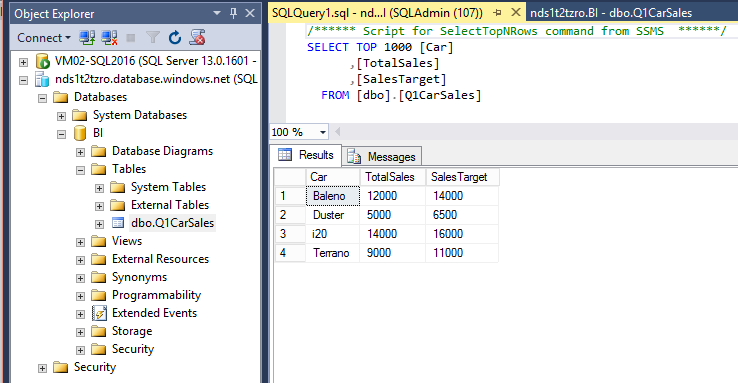Viewport: 738px width, 383px height.
Task: Click the Stop square icon in Object Explorer toolbar
Action: 131,38
